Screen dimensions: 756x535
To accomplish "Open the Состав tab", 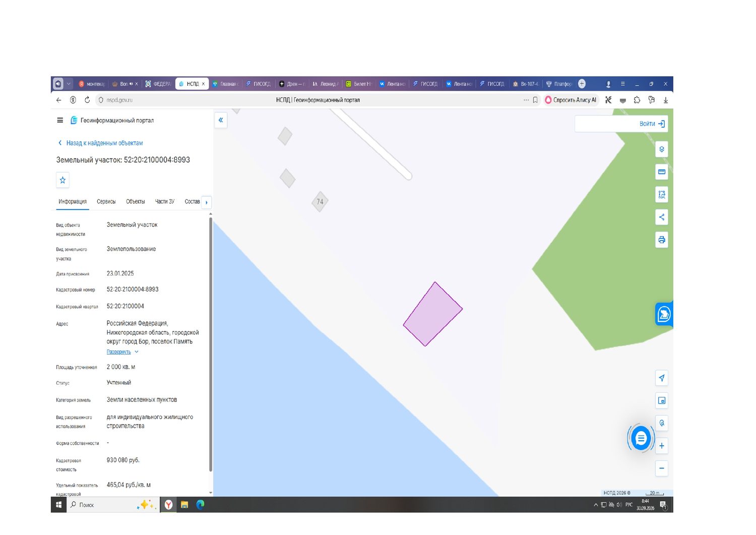I will [192, 202].
